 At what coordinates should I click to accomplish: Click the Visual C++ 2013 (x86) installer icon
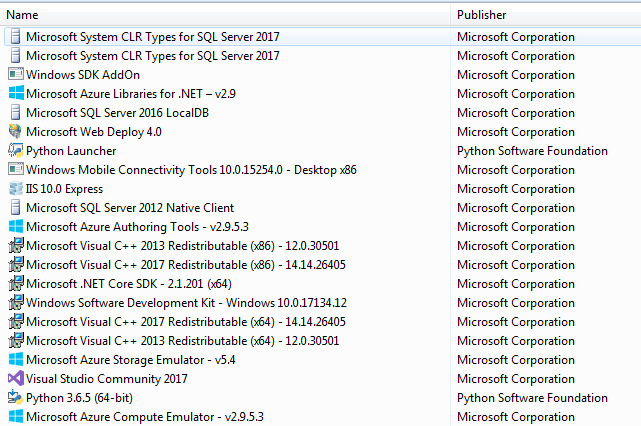pos(16,246)
